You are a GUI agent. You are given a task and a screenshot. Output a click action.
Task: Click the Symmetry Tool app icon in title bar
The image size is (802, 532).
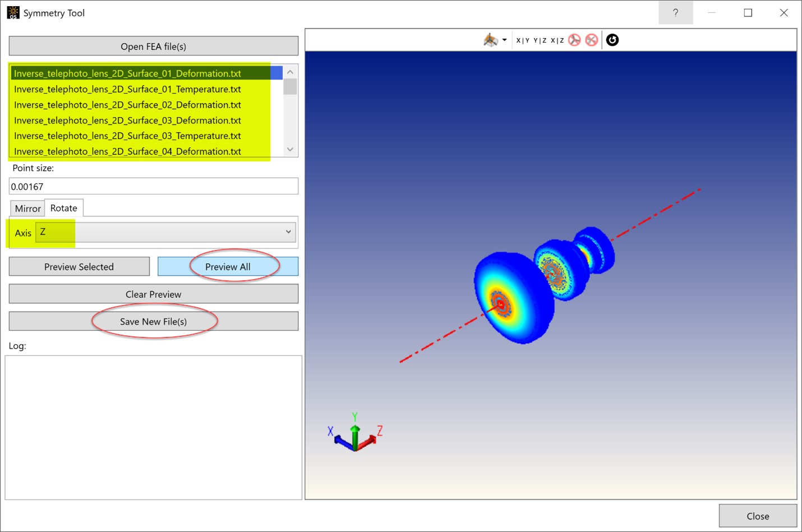coord(13,12)
